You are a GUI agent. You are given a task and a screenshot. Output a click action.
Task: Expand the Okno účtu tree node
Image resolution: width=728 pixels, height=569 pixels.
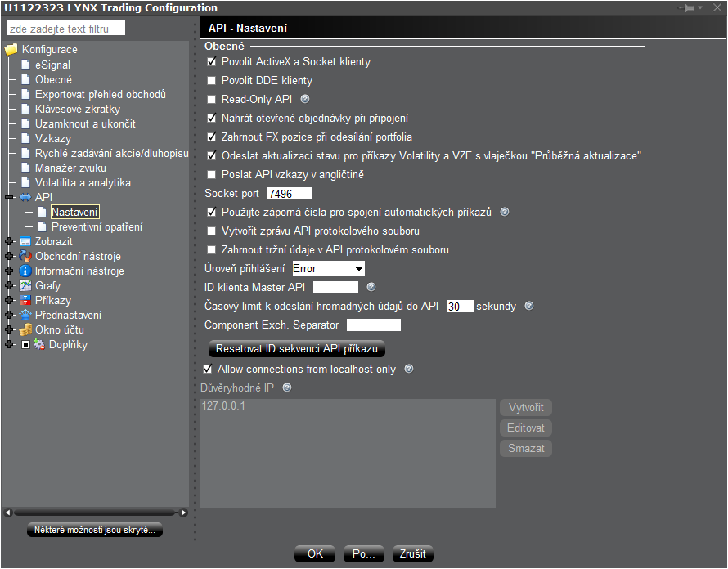pos(9,330)
